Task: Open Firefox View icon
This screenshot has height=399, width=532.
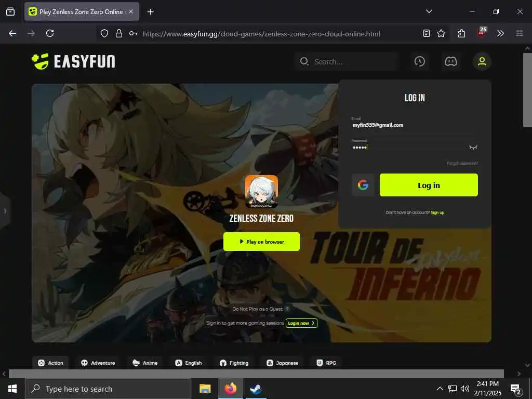Action: coord(10,11)
